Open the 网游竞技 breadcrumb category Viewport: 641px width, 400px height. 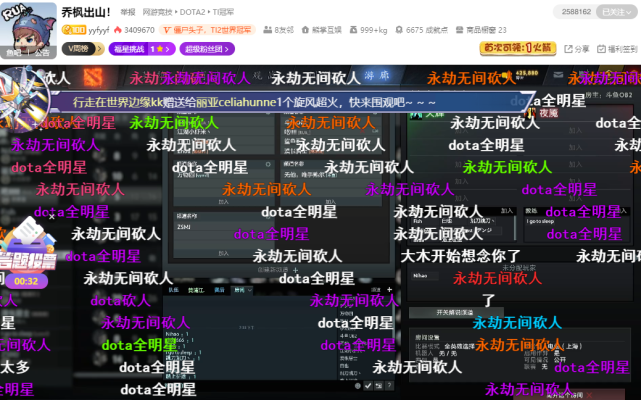157,12
